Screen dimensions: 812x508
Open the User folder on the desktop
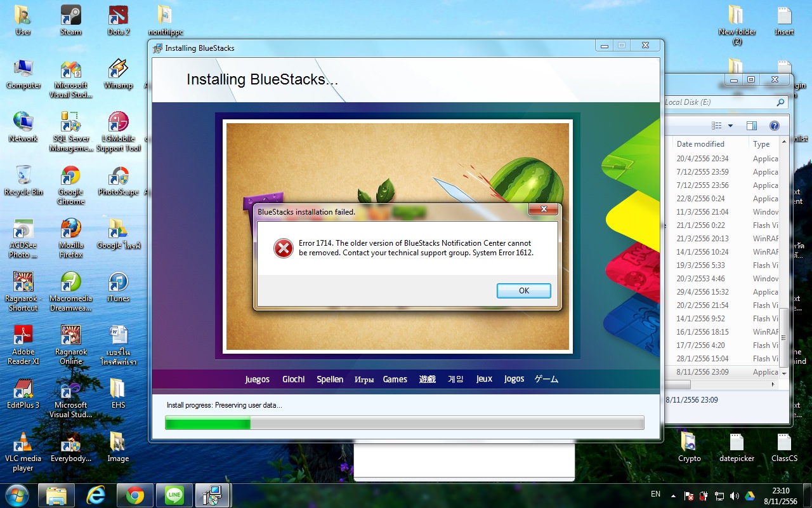(x=23, y=20)
